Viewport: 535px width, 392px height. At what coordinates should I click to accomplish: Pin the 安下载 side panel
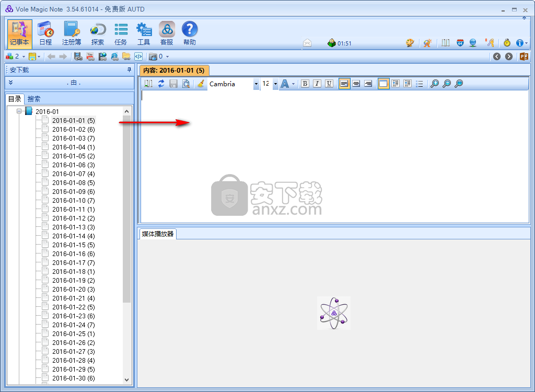[x=129, y=70]
